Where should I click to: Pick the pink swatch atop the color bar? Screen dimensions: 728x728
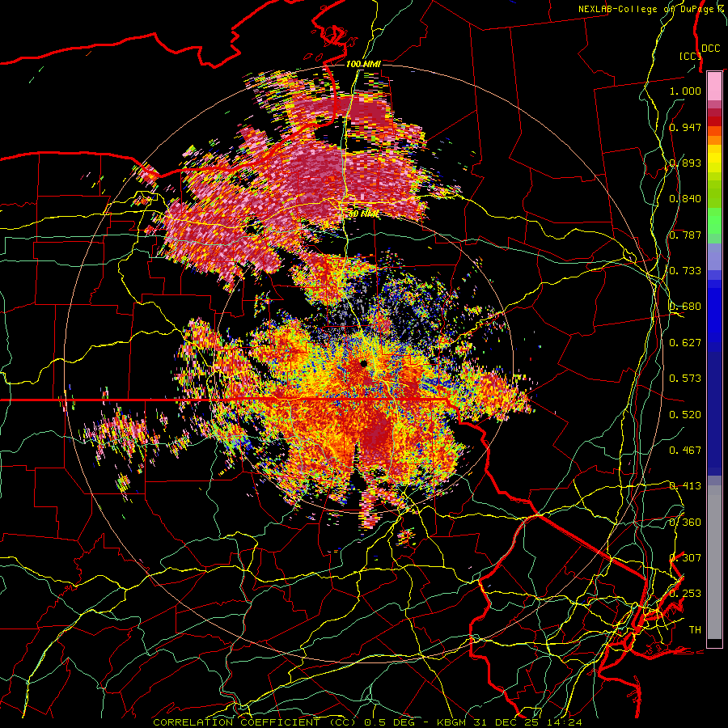pos(714,87)
